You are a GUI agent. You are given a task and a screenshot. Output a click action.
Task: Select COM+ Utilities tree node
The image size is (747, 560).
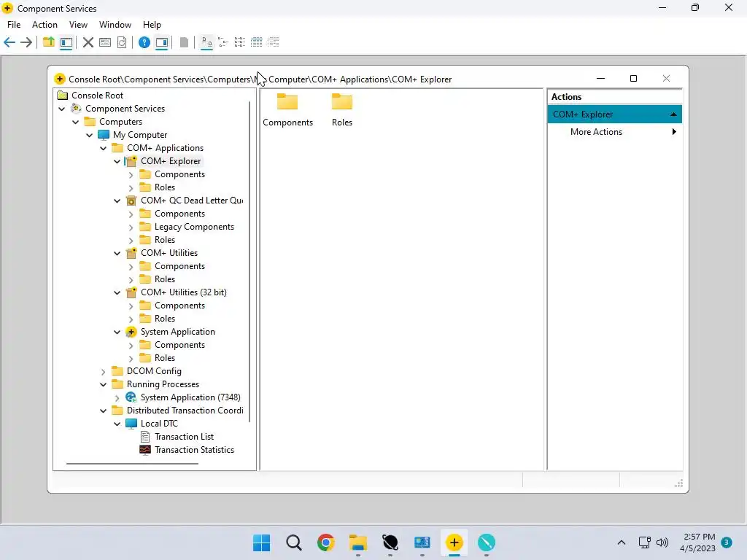169,253
